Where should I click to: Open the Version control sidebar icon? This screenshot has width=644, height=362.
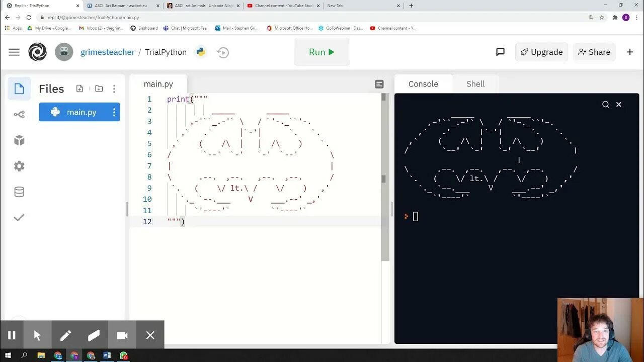tap(19, 115)
